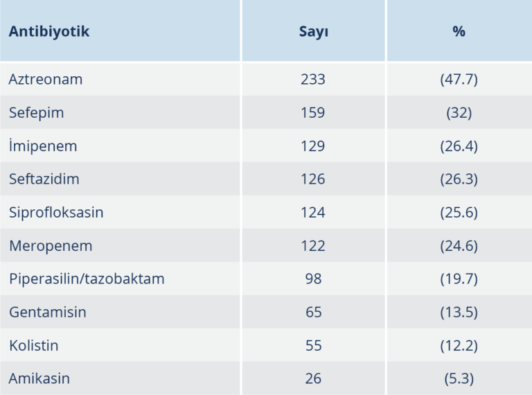Image resolution: width=532 pixels, height=395 pixels.
Task: Click the Meropenem cell
Action: point(51,245)
